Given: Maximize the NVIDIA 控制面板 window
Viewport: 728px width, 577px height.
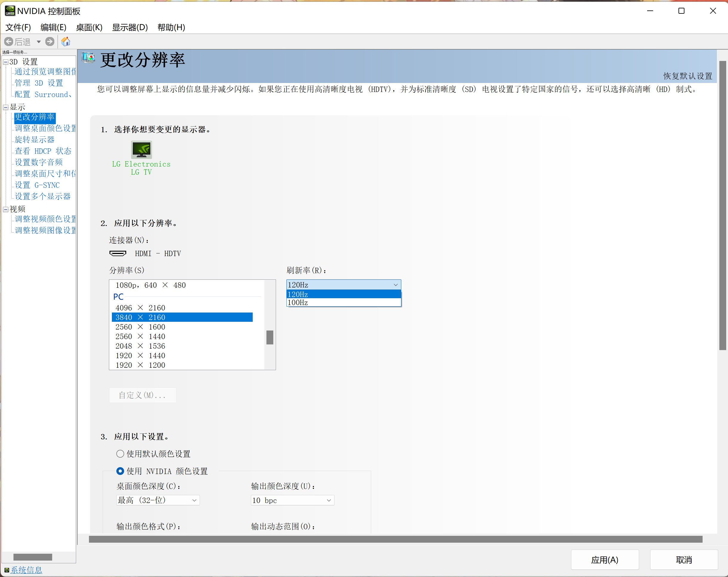Looking at the screenshot, I should pos(681,11).
